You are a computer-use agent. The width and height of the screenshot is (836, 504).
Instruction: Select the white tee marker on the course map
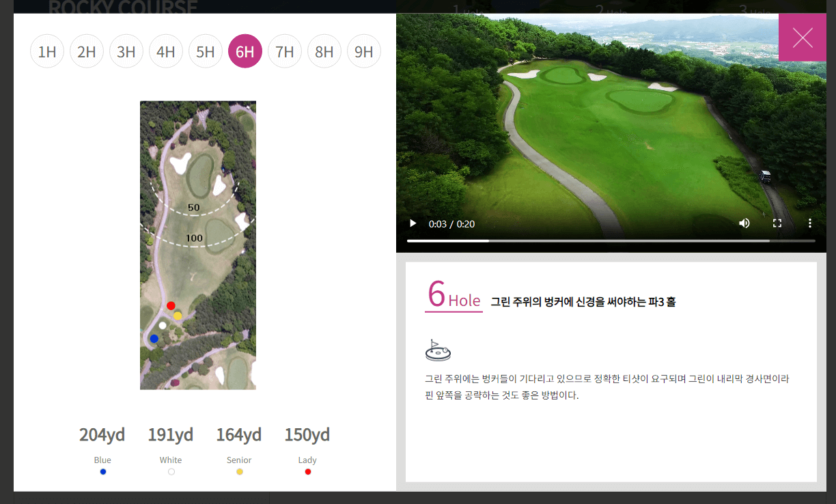pos(162,326)
